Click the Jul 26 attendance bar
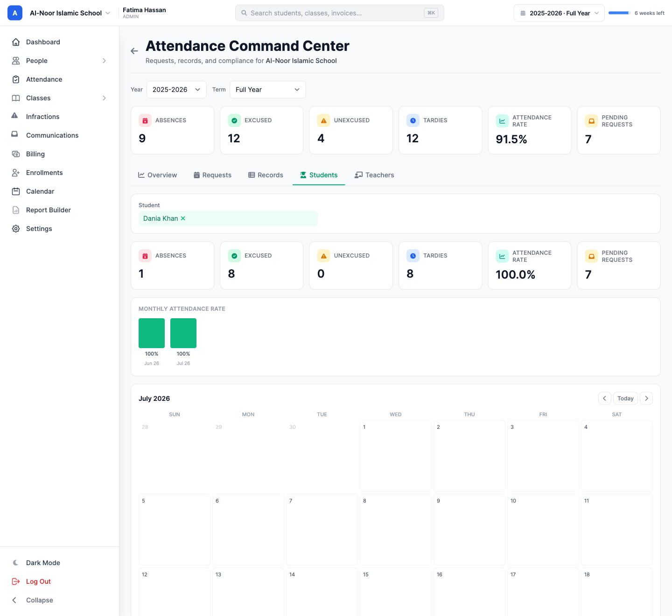 (183, 333)
